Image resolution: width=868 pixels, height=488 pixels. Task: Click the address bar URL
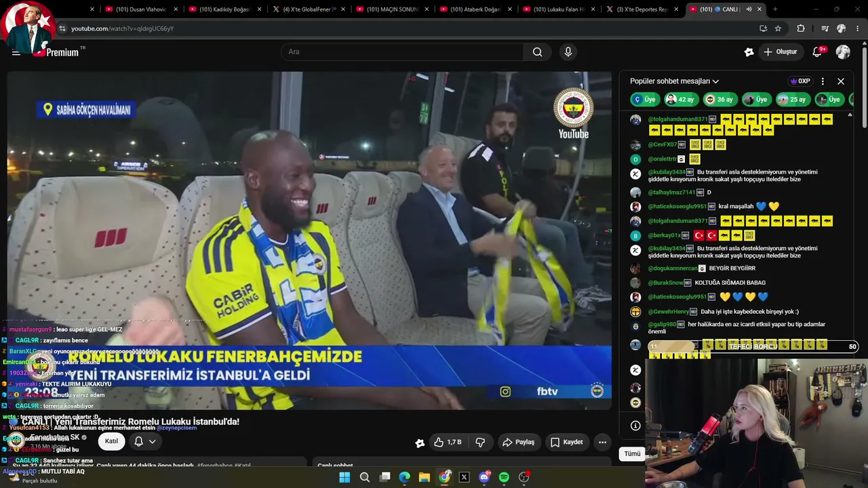[122, 28]
